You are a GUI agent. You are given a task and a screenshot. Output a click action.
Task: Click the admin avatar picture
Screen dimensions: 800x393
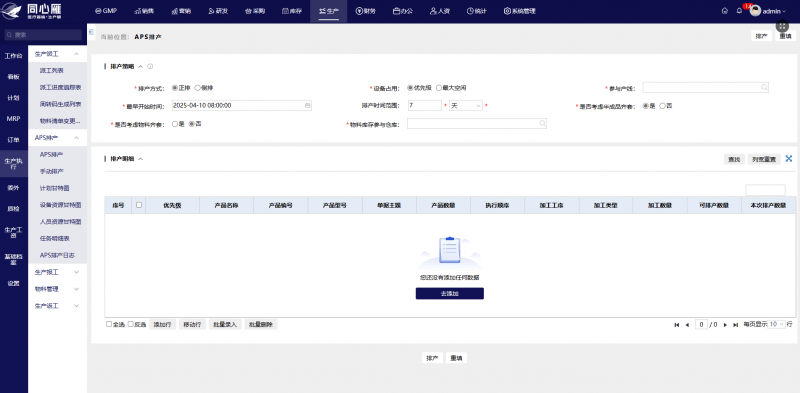click(x=755, y=11)
